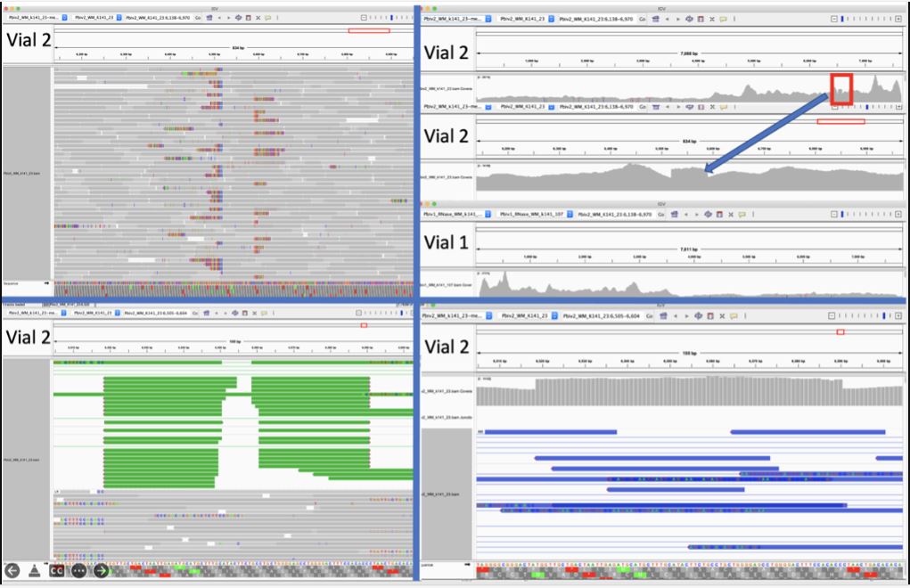This screenshot has width=910, height=588.
Task: Click region-of-interest icon in top-left Vial 2 window
Action: click(248, 18)
